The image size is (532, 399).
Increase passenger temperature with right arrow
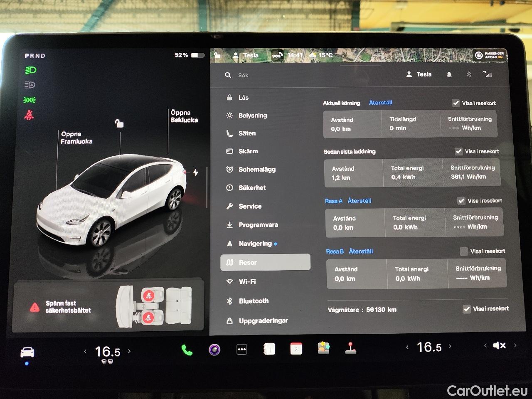[x=450, y=346]
